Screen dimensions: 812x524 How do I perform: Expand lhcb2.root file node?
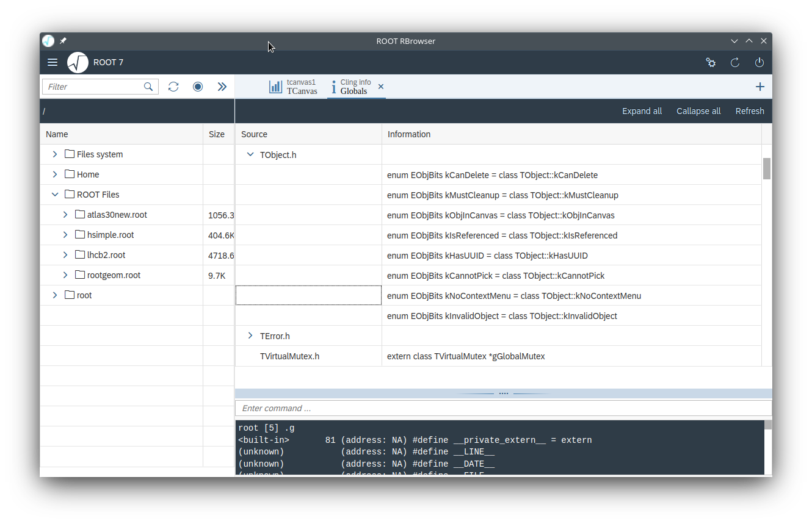click(x=65, y=255)
